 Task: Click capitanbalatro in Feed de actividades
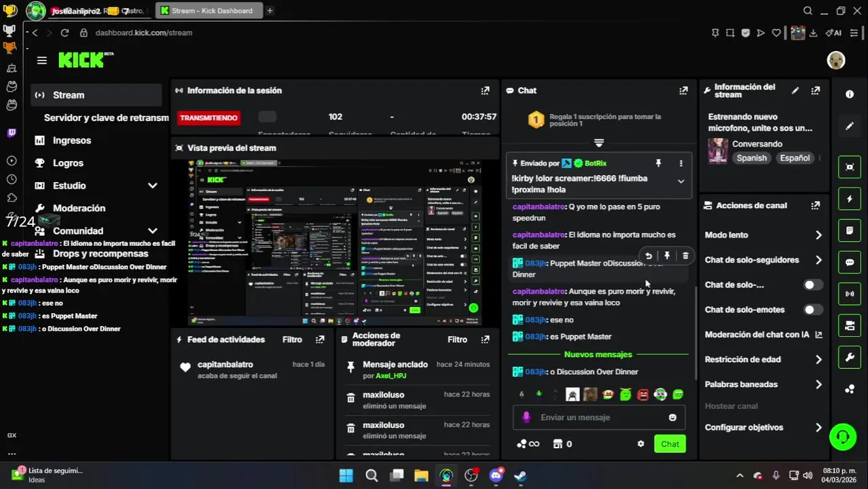coord(225,365)
